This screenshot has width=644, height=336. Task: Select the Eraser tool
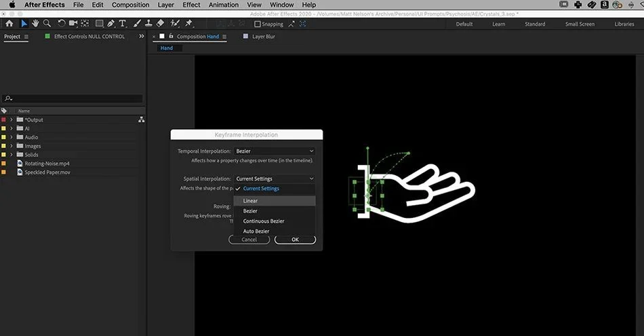click(x=160, y=24)
